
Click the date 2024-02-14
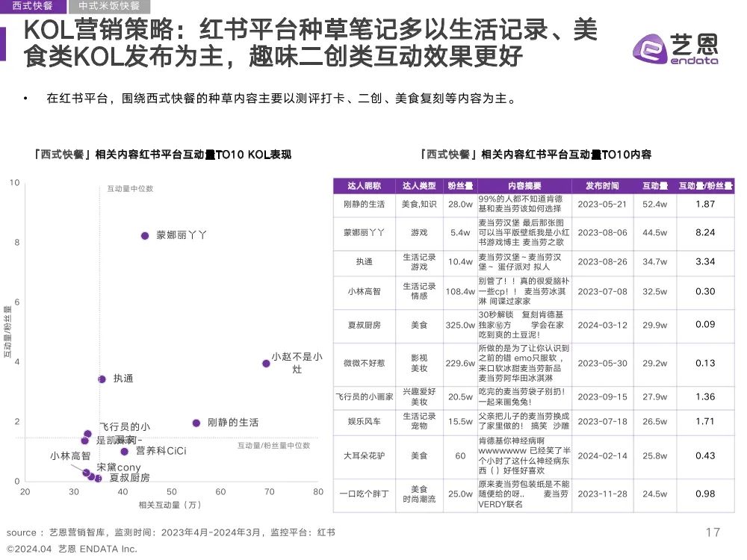[x=603, y=456]
